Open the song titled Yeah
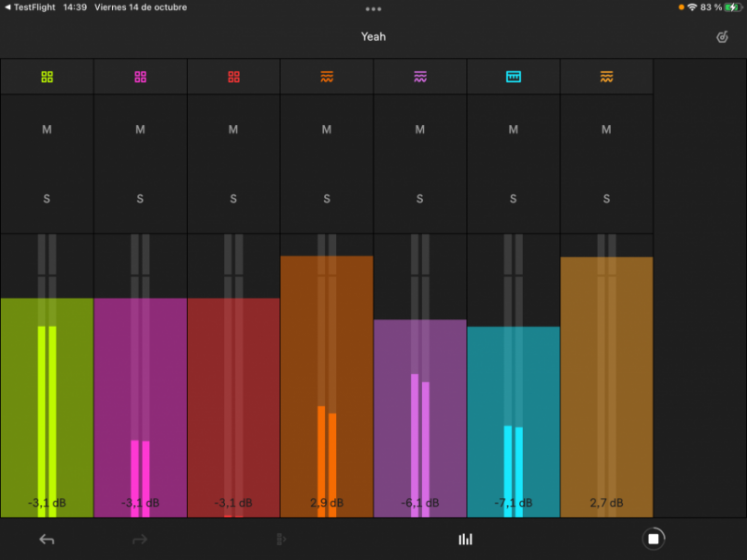 coord(372,36)
